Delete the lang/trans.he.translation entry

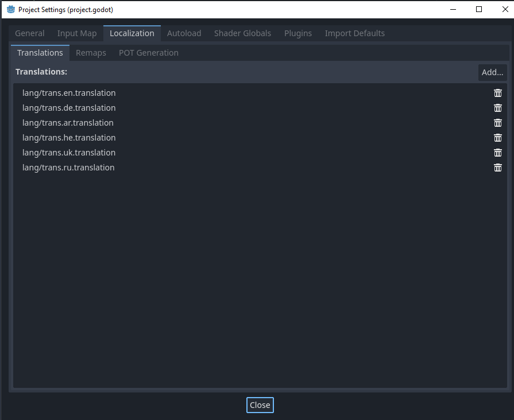point(497,138)
